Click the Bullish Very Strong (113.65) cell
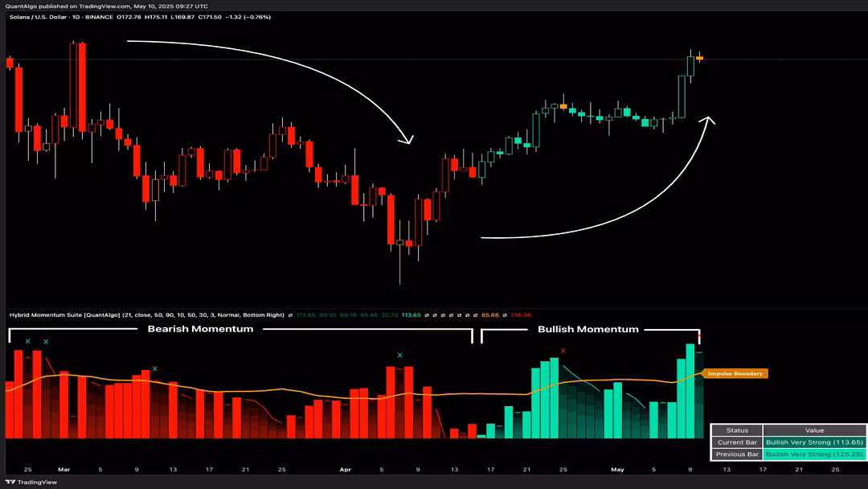 [814, 442]
